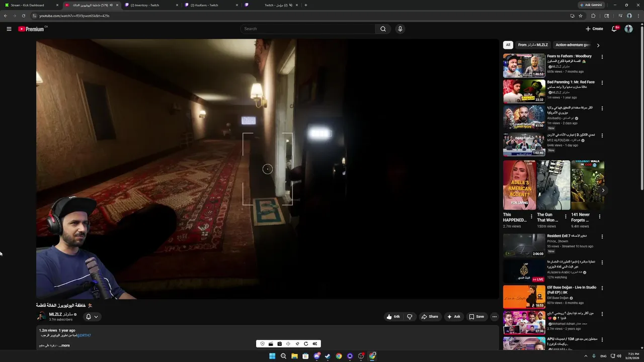The width and height of the screenshot is (644, 362).
Task: Open M12 ALFOUZAN video thumbnail
Action: pyautogui.click(x=524, y=144)
